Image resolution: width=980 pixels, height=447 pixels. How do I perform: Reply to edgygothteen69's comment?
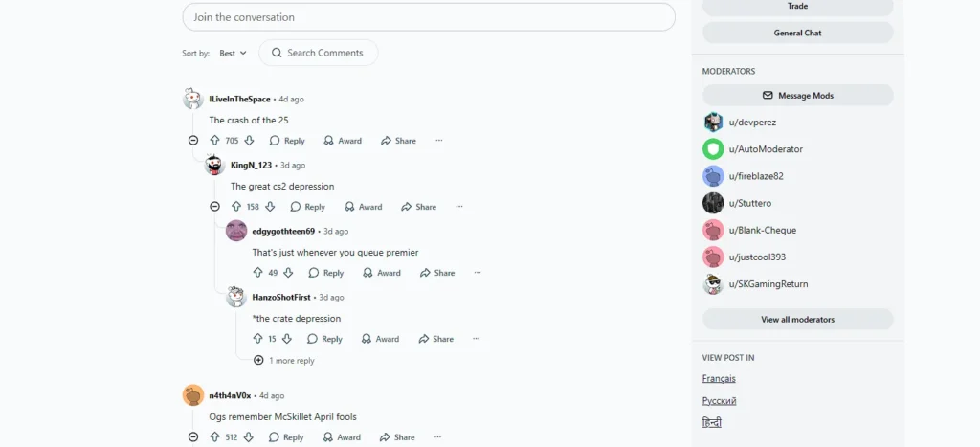(326, 273)
